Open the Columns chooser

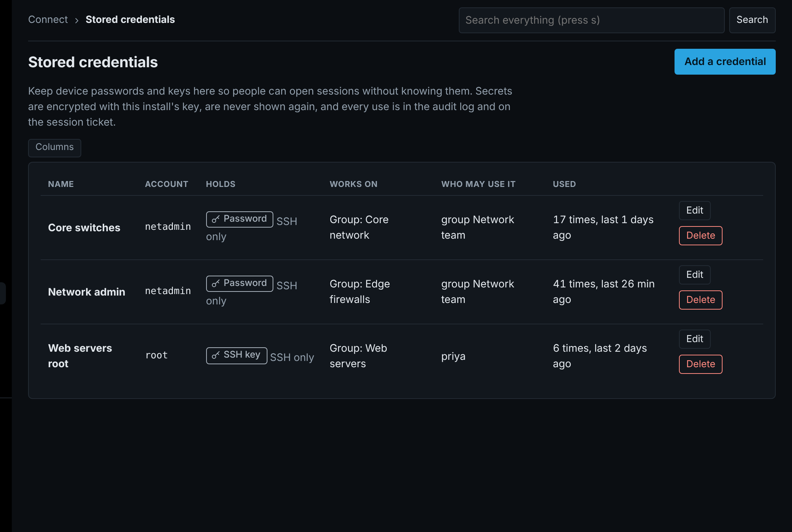[55, 148]
